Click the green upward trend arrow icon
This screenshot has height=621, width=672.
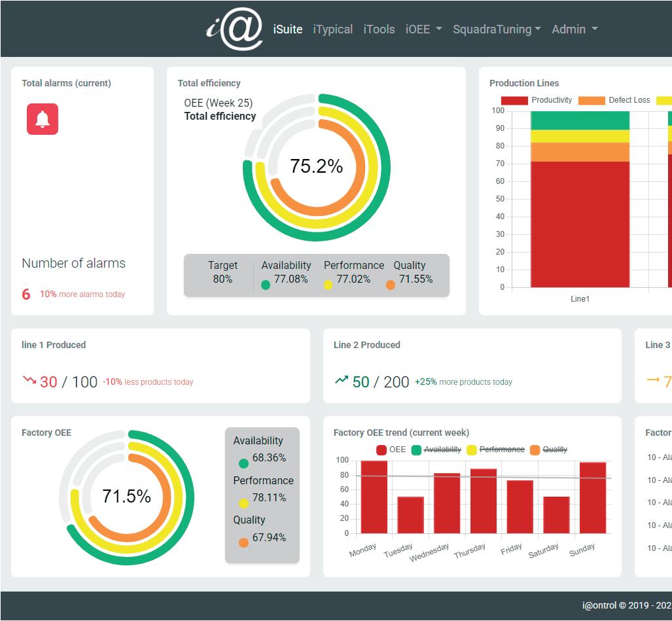342,380
